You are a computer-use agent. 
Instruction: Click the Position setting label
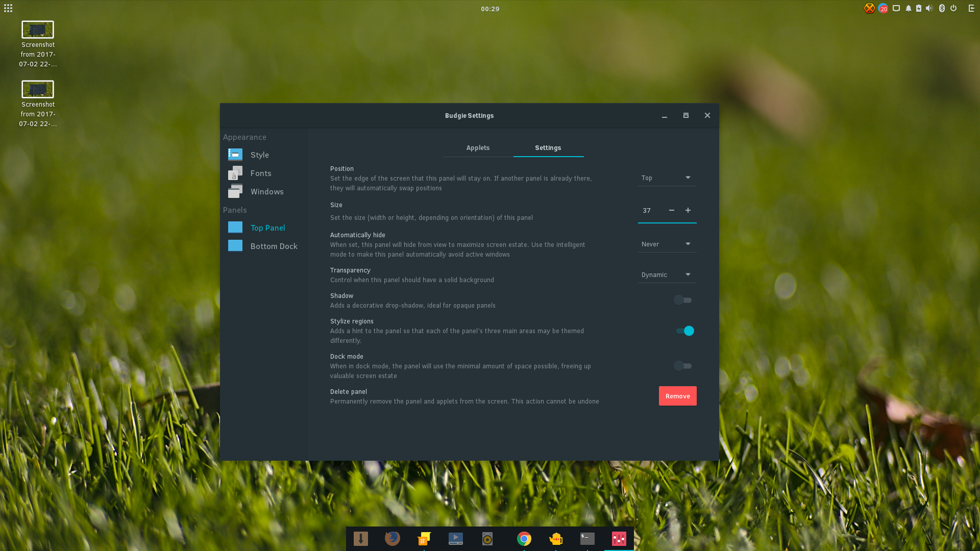342,168
